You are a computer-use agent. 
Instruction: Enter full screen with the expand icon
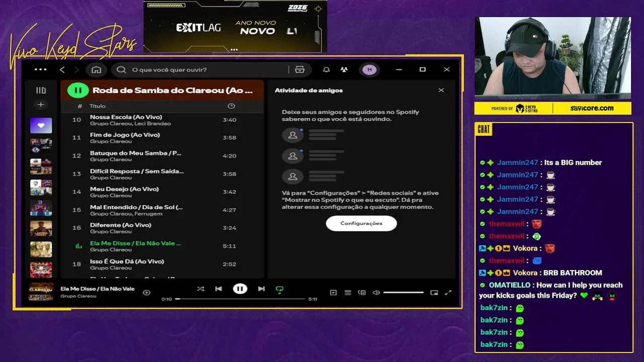448,293
